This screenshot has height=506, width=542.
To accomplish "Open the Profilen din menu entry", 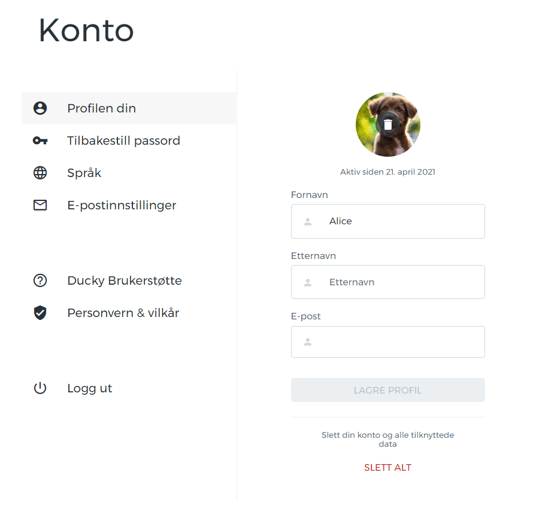I will point(129,108).
